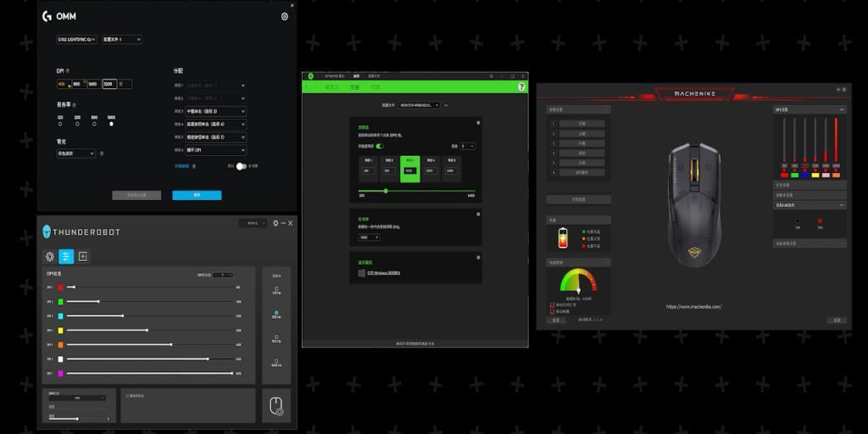Select the 1000 report rate radio in OMM
The image size is (868, 434).
point(111,124)
